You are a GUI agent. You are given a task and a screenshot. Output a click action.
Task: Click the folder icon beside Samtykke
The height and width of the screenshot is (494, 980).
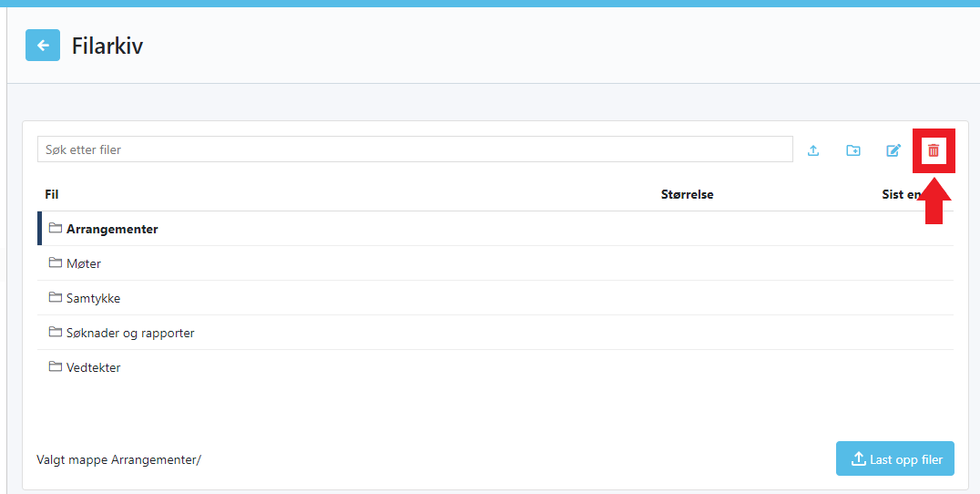tap(55, 298)
